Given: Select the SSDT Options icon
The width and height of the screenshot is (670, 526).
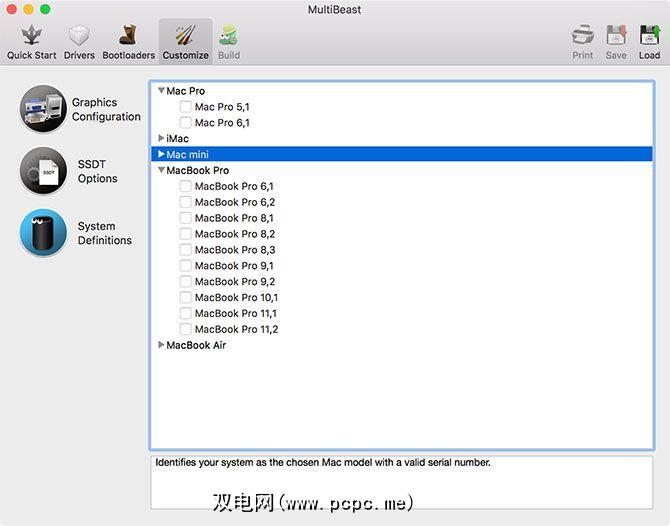Looking at the screenshot, I should (43, 171).
